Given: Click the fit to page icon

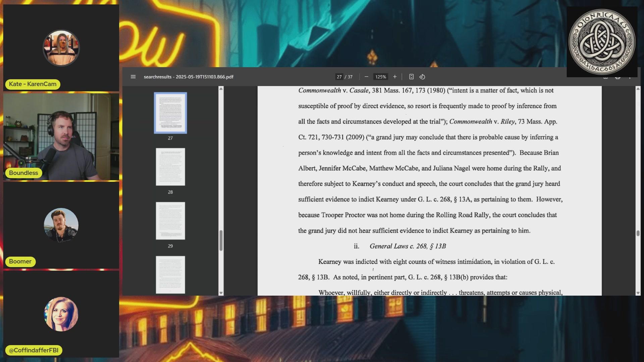Looking at the screenshot, I should point(411,77).
